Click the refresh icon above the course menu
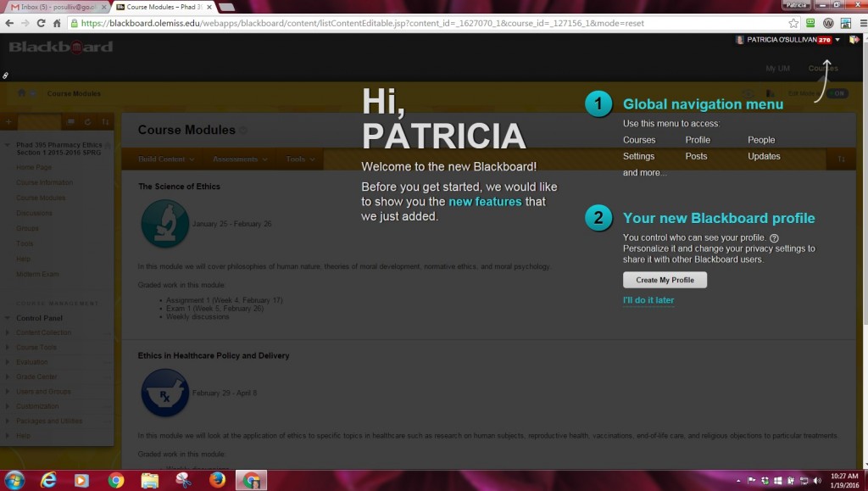Viewport: 868px width, 491px height. pos(87,122)
